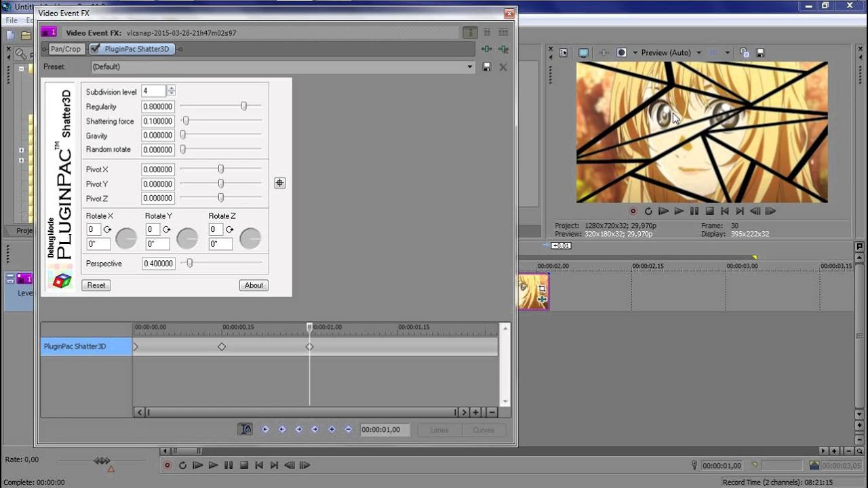Click the Perspective value field 0.400000
This screenshot has width=868, height=488.
pos(158,264)
